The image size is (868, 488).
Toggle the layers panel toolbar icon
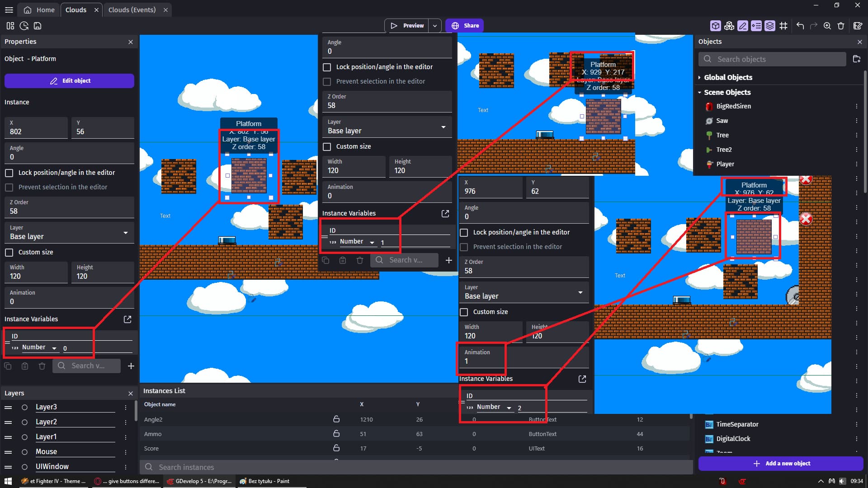pyautogui.click(x=769, y=26)
